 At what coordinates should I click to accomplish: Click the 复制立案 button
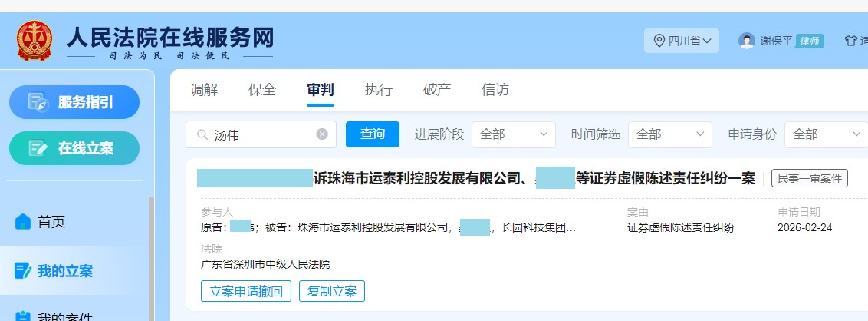click(331, 291)
